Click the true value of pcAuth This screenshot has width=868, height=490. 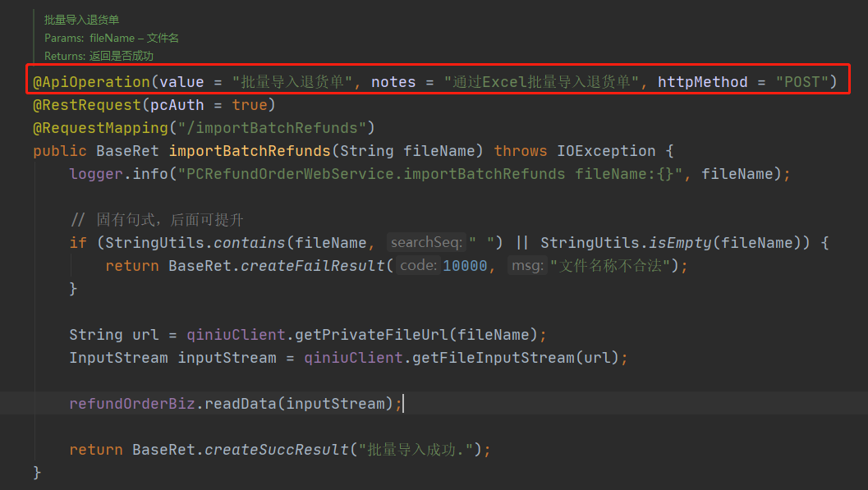pyautogui.click(x=249, y=105)
